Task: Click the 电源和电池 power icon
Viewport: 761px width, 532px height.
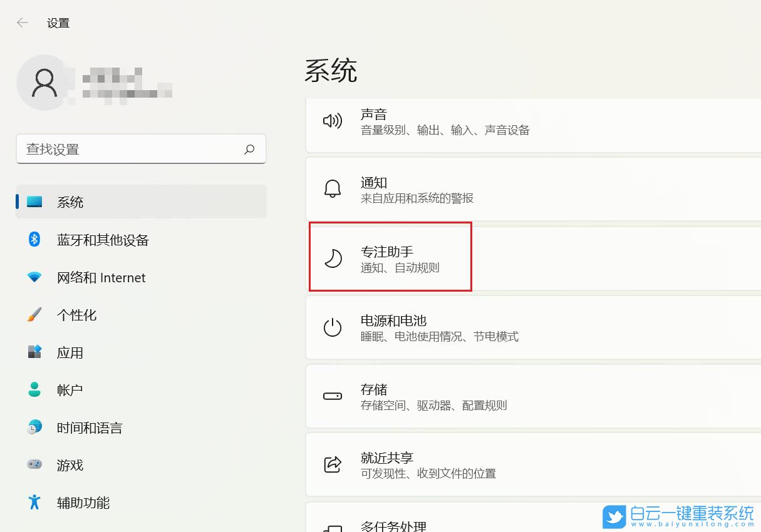Action: coord(333,327)
